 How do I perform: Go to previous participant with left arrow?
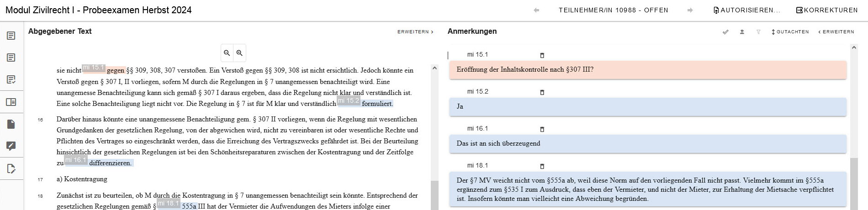tap(536, 10)
